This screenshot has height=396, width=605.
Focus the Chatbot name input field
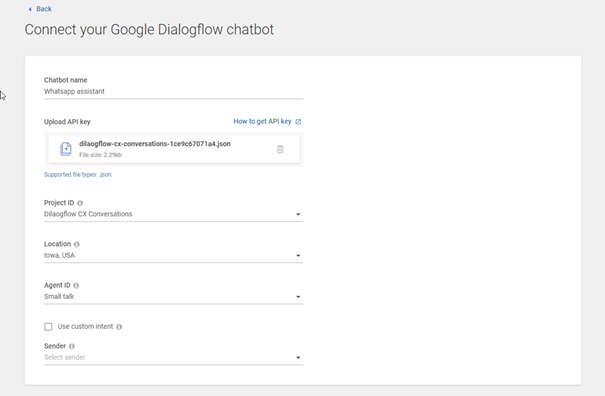(x=173, y=91)
